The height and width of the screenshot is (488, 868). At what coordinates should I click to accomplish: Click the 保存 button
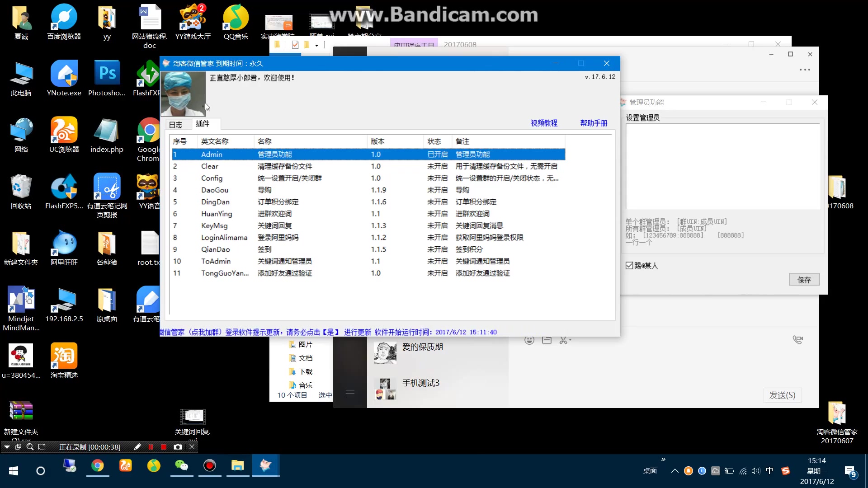click(x=804, y=280)
